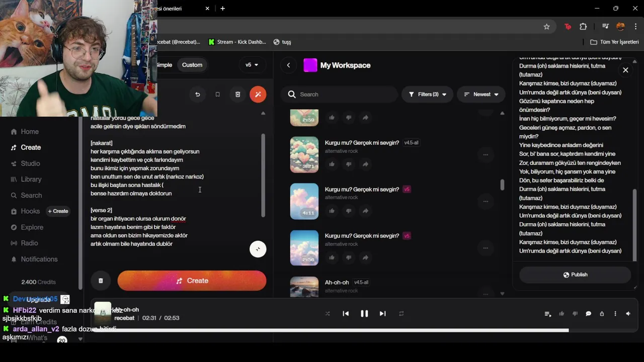The width and height of the screenshot is (644, 362).
Task: Like the 3:21 Kurgu mu song
Action: (332, 164)
